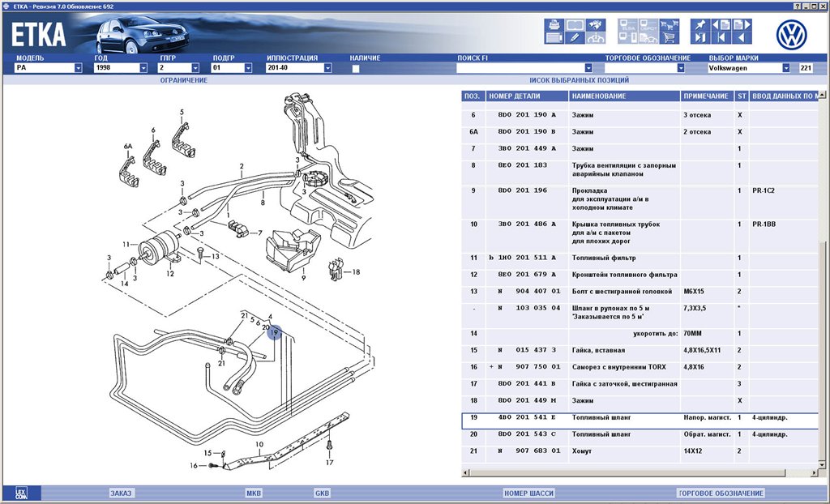Image resolution: width=830 pixels, height=504 pixels.
Task: Click the ЗАКАЗ button
Action: 121,493
